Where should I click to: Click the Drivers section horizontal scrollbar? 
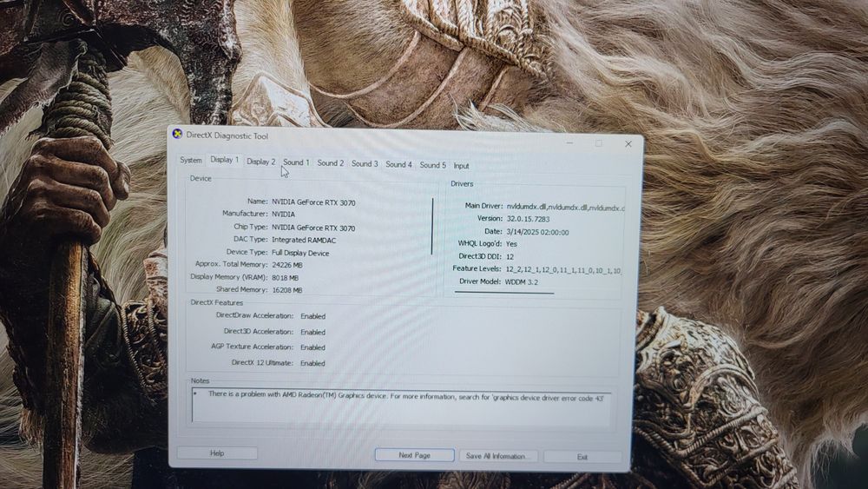point(504,292)
